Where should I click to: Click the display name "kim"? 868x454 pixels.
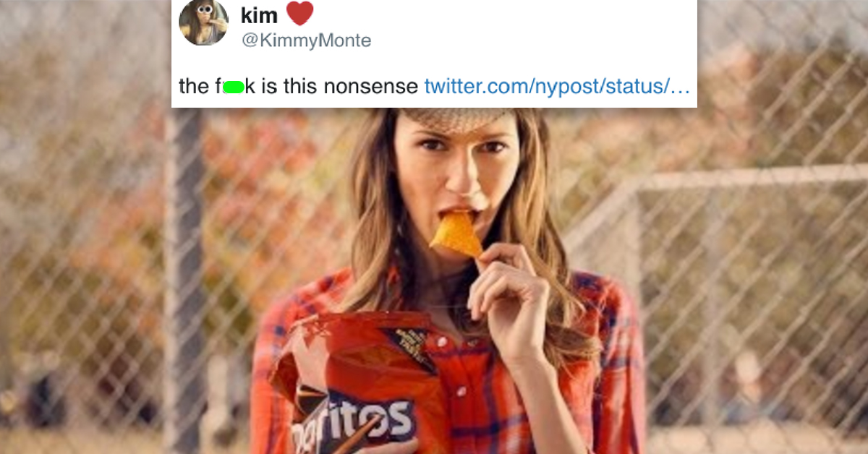258,16
